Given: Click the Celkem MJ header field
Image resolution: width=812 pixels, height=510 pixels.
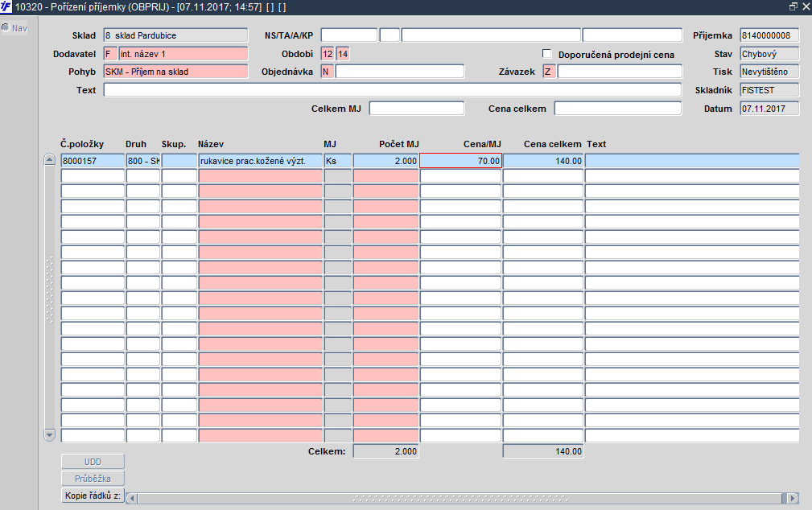Looking at the screenshot, I should (x=417, y=109).
